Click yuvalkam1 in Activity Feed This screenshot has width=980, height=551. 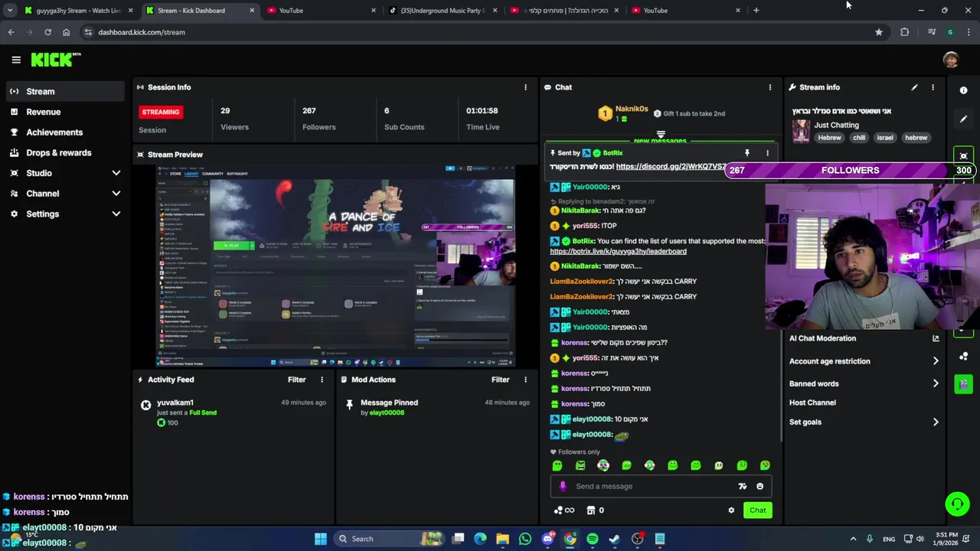click(175, 403)
